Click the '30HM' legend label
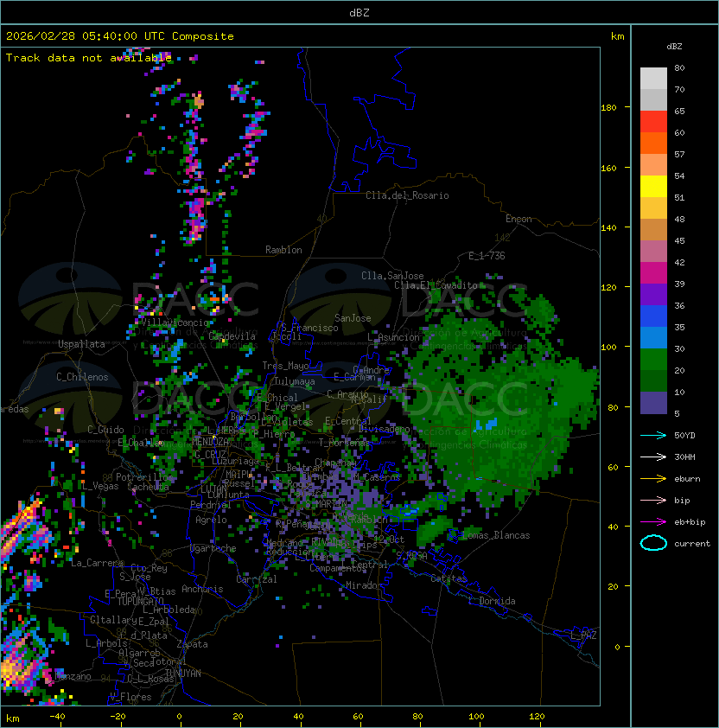This screenshot has width=719, height=728. (684, 457)
